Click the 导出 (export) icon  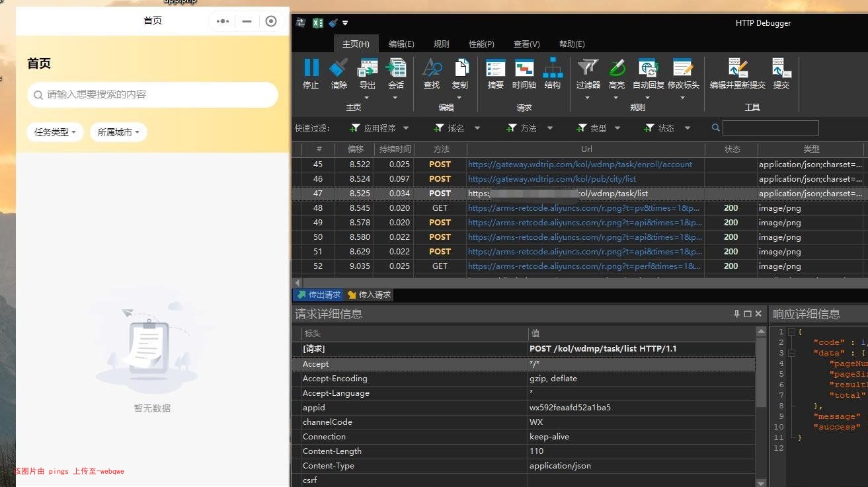367,67
